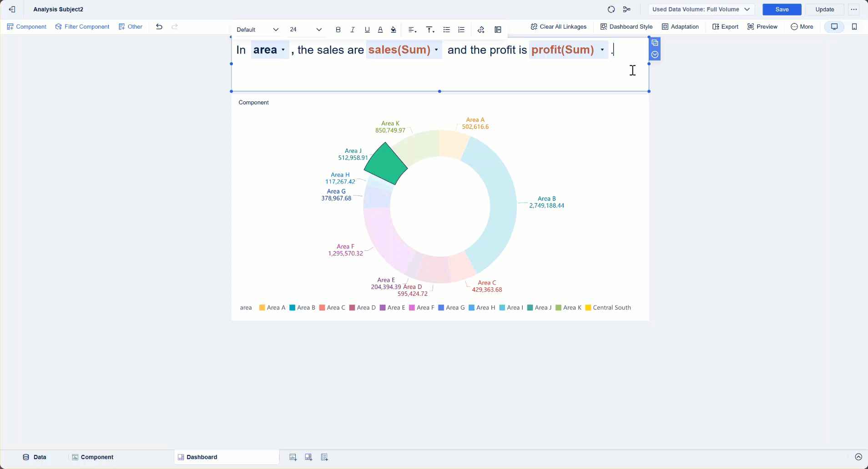
Task: Toggle bold formatting
Action: pos(338,30)
